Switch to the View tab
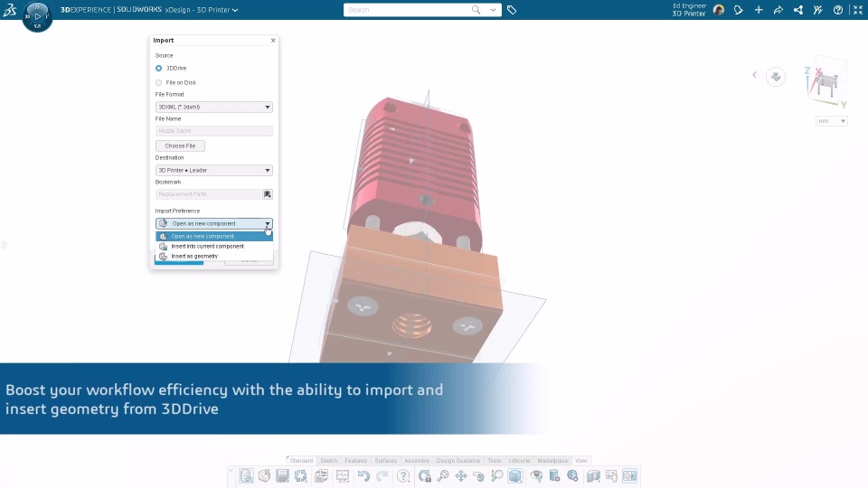868x488 pixels. click(x=580, y=460)
